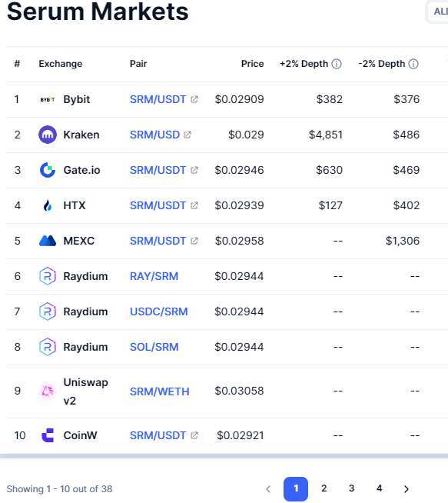The height and width of the screenshot is (503, 448).
Task: Click the HTX flame logo icon
Action: pyautogui.click(x=48, y=205)
